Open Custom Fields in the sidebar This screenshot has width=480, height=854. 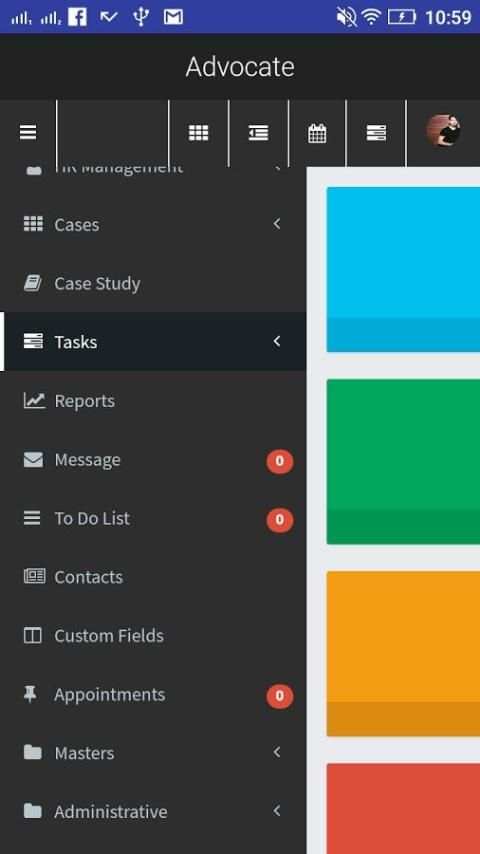tap(153, 636)
